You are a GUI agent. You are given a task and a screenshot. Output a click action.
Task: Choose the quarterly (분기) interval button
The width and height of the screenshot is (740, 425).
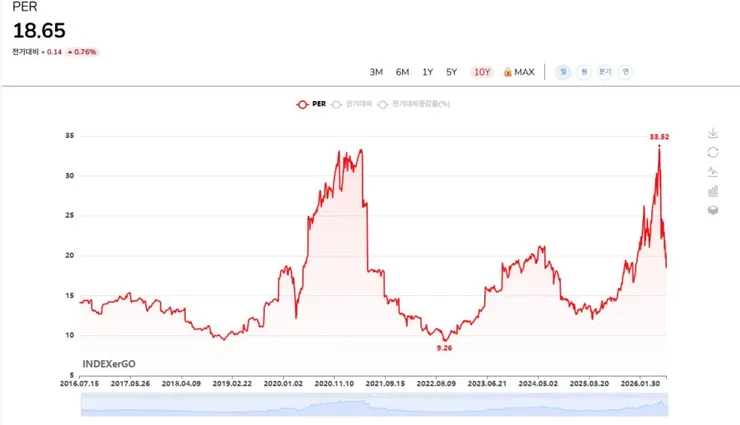605,72
